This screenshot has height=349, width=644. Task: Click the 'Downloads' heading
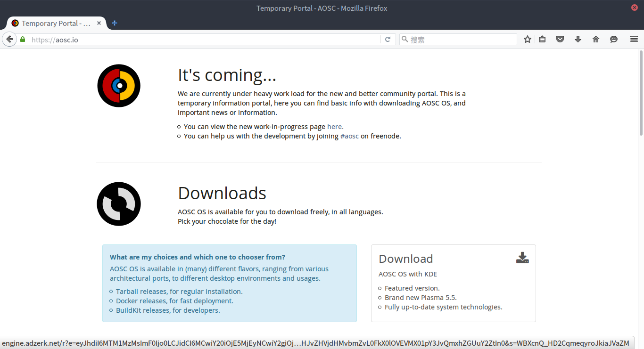point(222,193)
